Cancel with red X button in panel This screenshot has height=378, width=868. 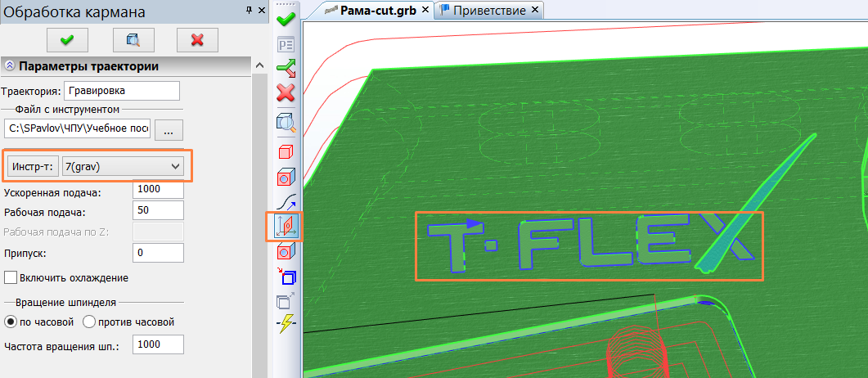(197, 40)
